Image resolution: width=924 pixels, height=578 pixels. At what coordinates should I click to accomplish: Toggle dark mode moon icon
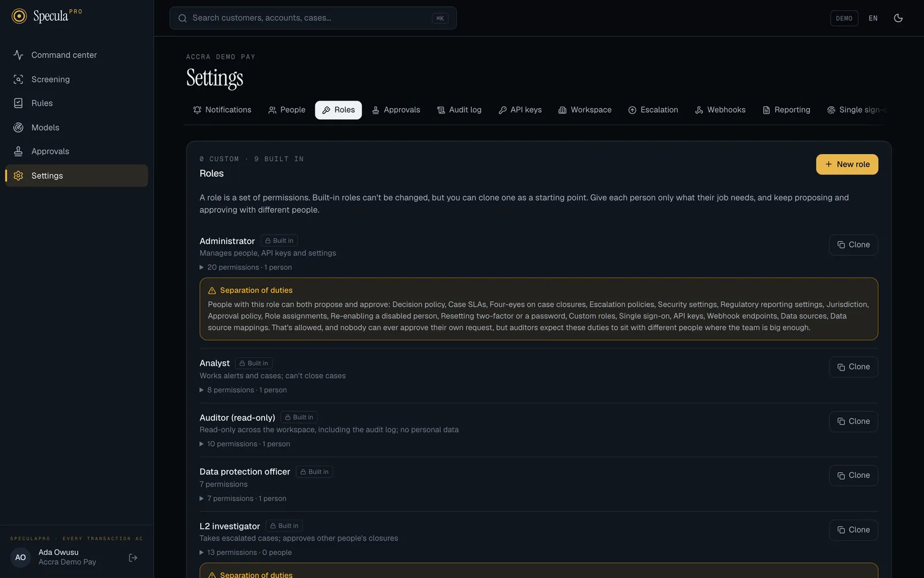pos(898,18)
